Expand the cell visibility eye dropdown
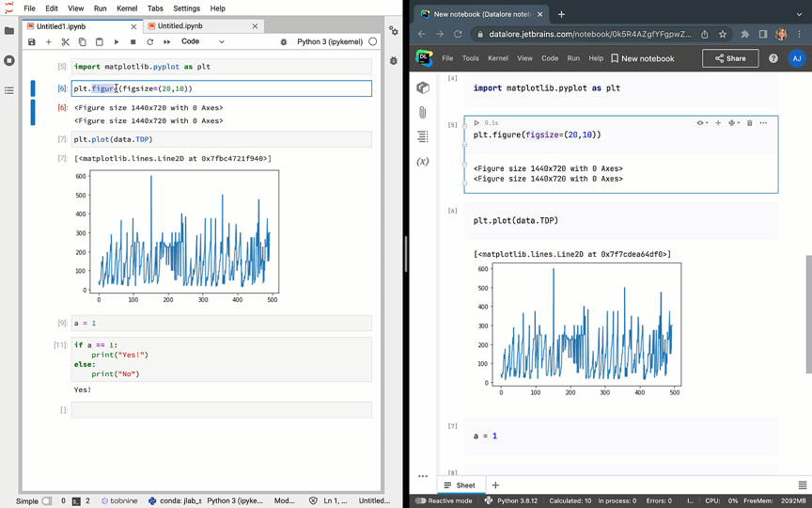 [702, 123]
